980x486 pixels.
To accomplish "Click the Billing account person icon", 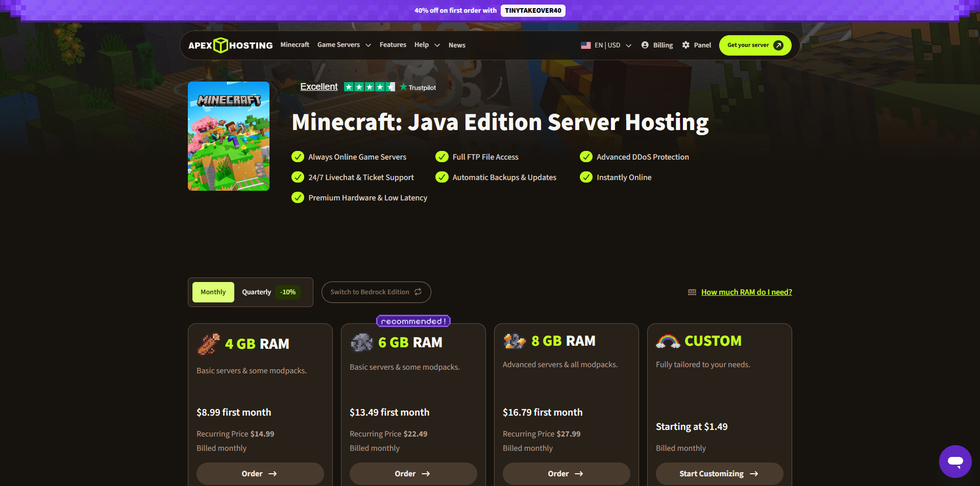I will pos(645,45).
